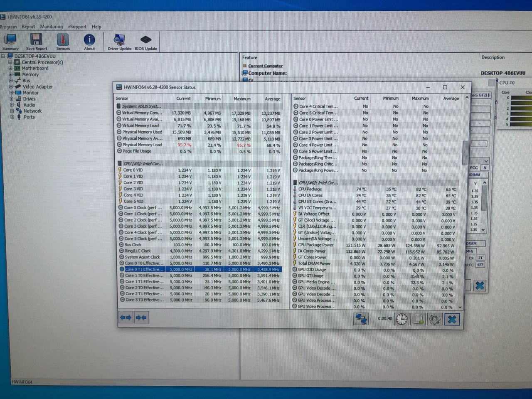532x399 pixels.
Task: Select the Central Processor(s) tree icon
Action: [17, 62]
